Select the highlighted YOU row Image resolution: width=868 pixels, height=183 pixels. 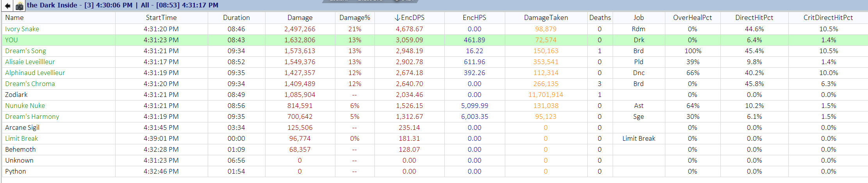point(435,40)
